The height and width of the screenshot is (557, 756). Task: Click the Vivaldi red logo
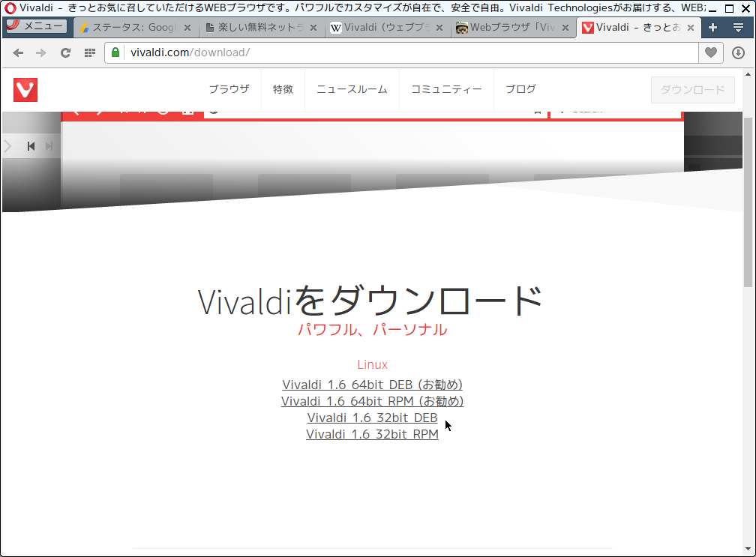pyautogui.click(x=25, y=90)
